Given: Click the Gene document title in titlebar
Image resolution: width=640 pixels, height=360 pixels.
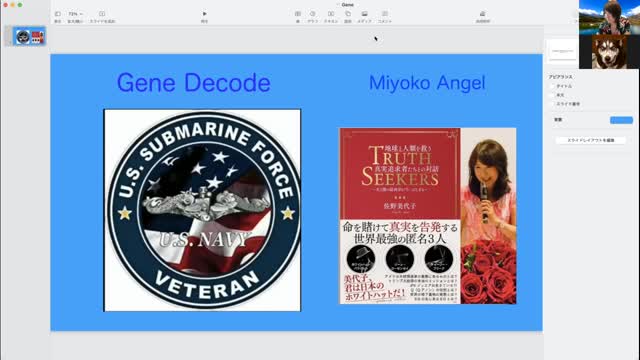Looking at the screenshot, I should pyautogui.click(x=347, y=4).
